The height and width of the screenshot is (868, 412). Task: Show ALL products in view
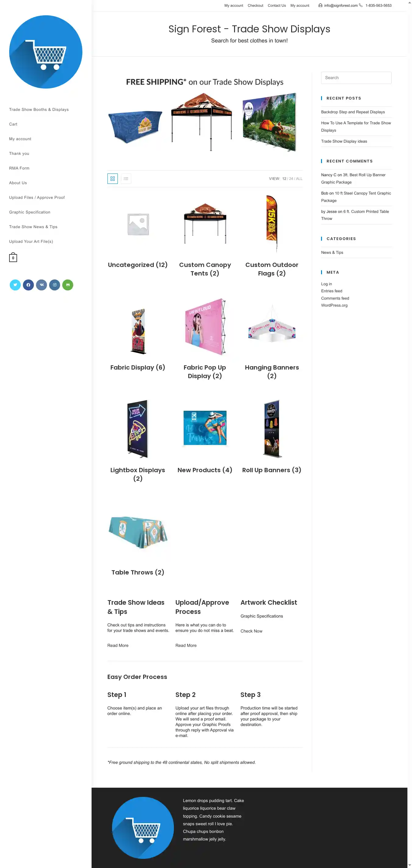299,179
